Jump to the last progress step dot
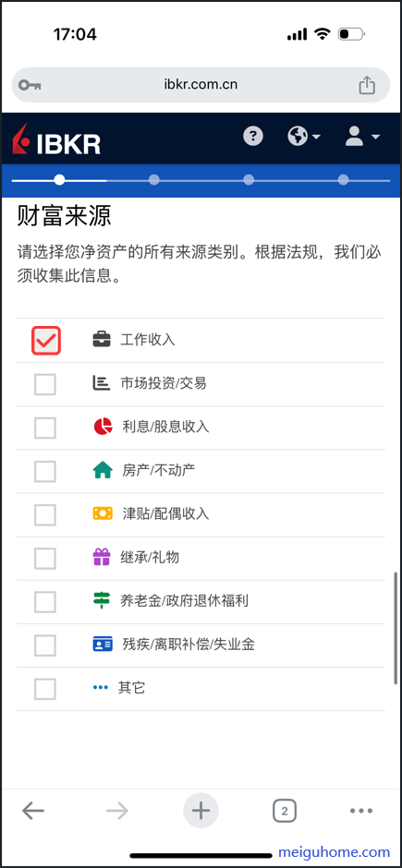Image resolution: width=402 pixels, height=868 pixels. pyautogui.click(x=343, y=180)
